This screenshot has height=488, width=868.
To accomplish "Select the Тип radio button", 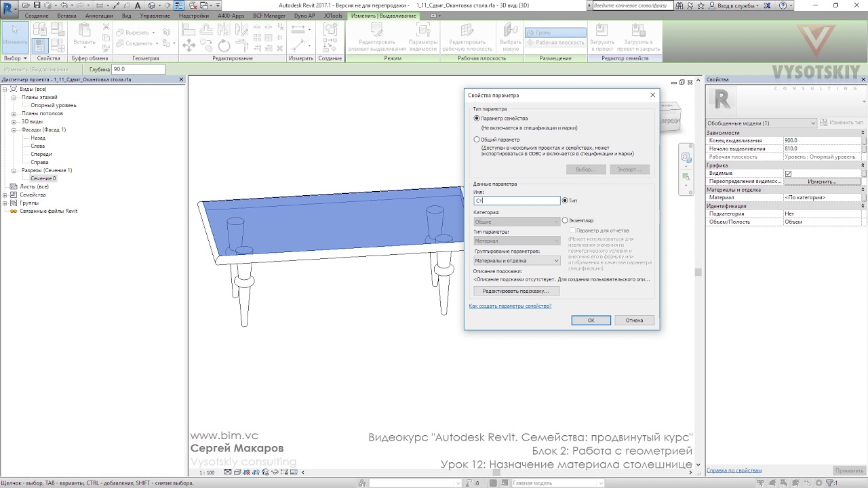I will click(x=565, y=201).
